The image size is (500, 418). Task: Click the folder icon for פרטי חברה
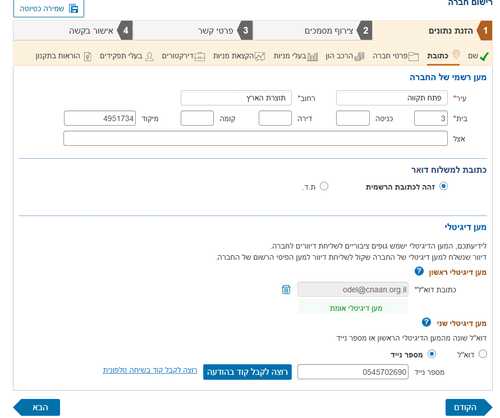(x=414, y=56)
